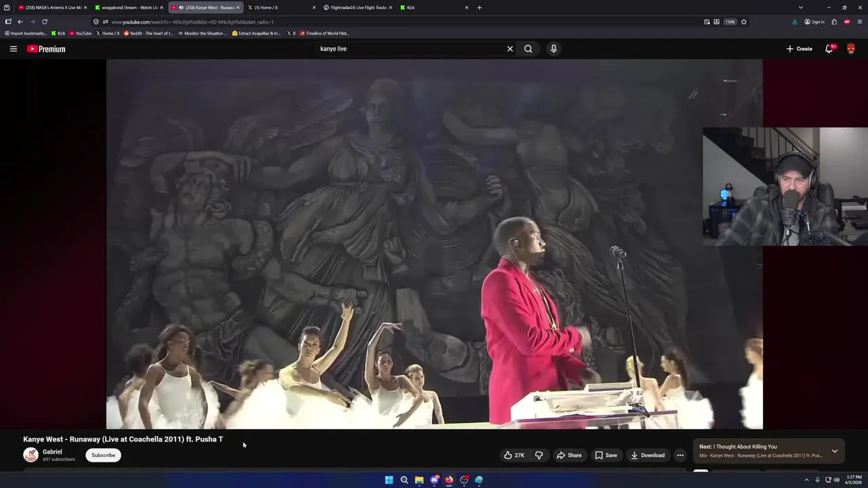
Task: List all tabs dropdown arrow
Action: [x=801, y=7]
